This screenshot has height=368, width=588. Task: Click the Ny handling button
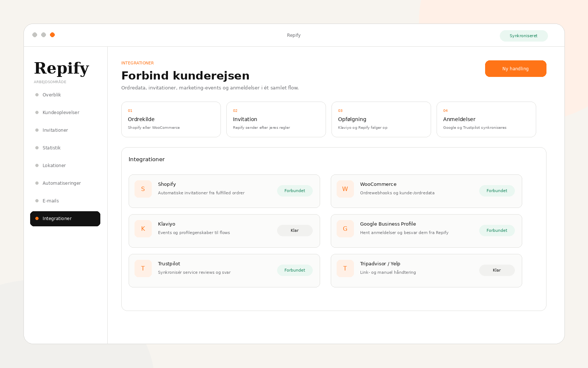(x=516, y=69)
